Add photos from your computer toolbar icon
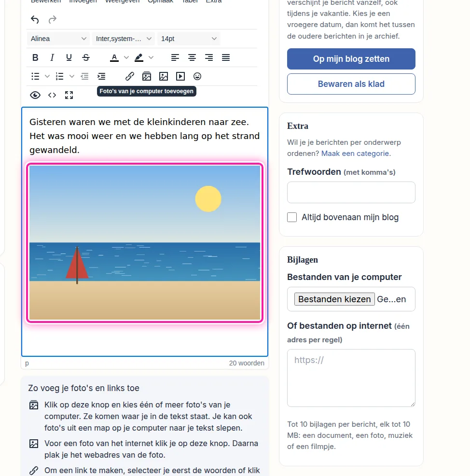 pyautogui.click(x=147, y=76)
